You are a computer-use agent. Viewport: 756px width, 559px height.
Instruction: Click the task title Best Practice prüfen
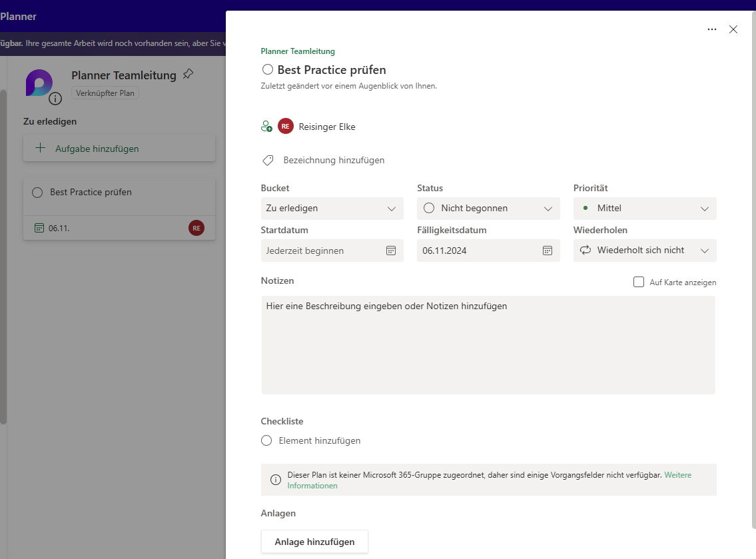pyautogui.click(x=332, y=70)
